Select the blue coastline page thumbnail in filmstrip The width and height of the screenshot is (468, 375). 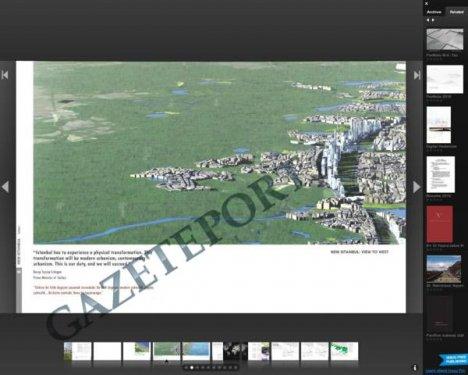coord(196,351)
